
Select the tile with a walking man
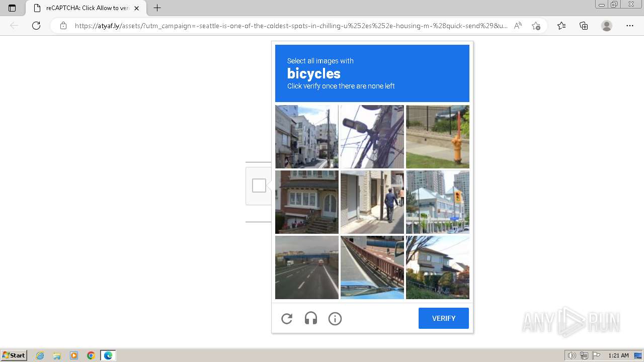click(x=372, y=202)
